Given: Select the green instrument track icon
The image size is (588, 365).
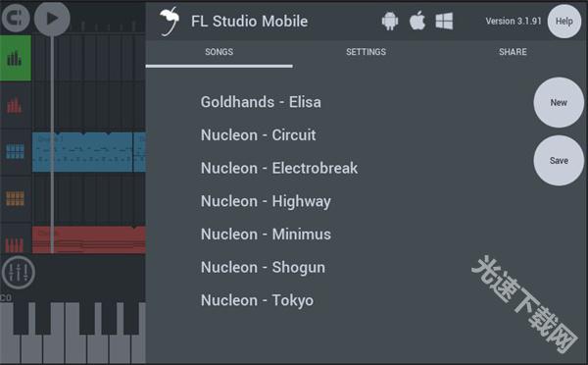Looking at the screenshot, I should (x=16, y=58).
